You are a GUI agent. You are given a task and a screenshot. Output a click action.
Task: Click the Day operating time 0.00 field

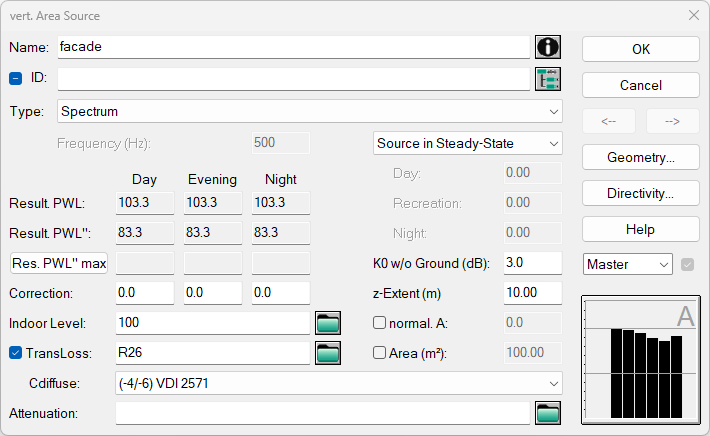click(x=533, y=173)
